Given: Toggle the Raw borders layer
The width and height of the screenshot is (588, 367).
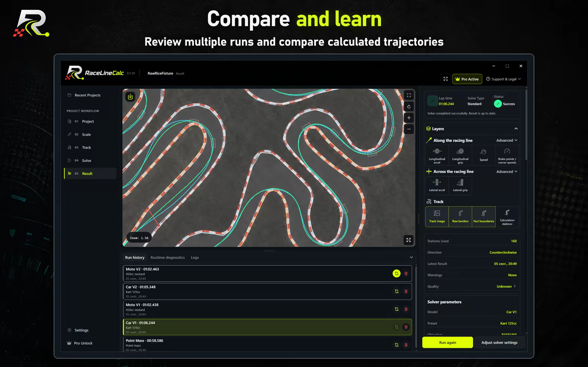Looking at the screenshot, I should [460, 217].
